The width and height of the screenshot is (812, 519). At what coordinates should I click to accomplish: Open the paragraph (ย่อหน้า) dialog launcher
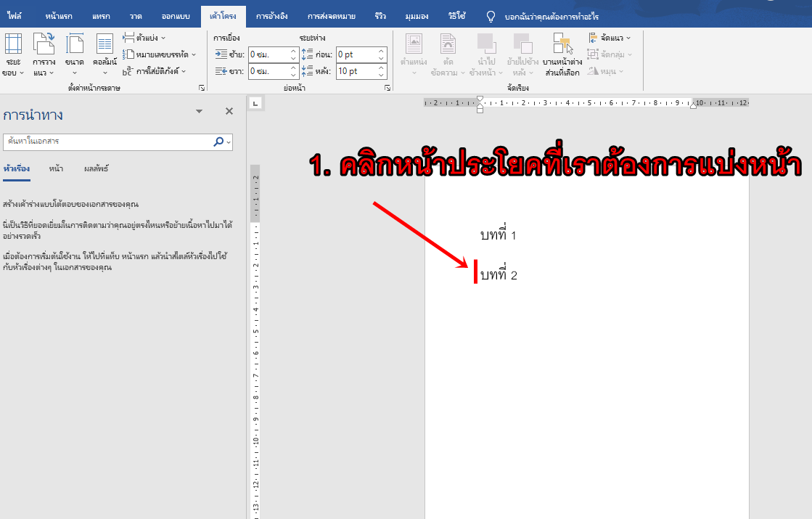(387, 88)
